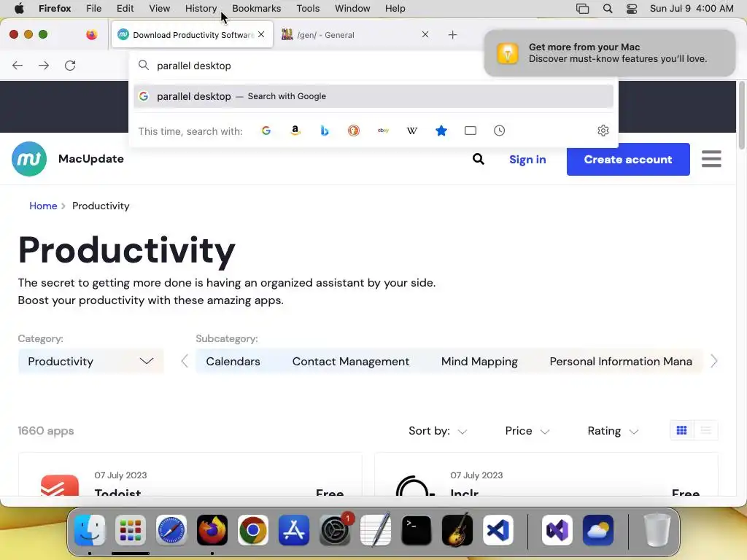Go back to previous page
Viewport: 747px width, 560px height.
(18, 66)
